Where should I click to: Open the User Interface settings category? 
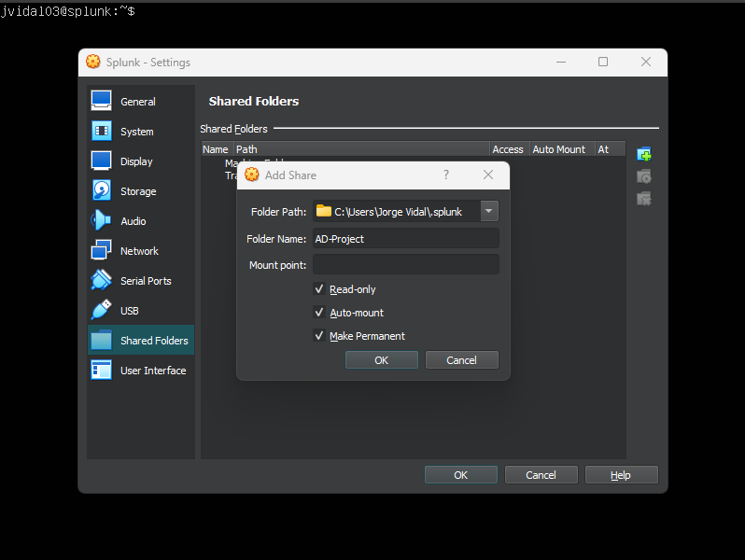141,371
